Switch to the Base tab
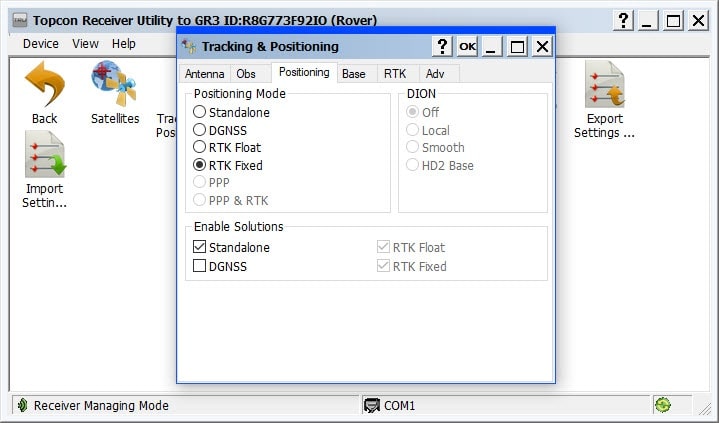This screenshot has width=719, height=423. click(x=353, y=74)
